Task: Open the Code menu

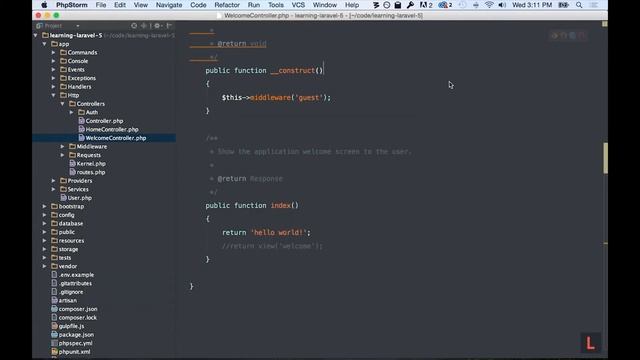Action: tap(198, 5)
